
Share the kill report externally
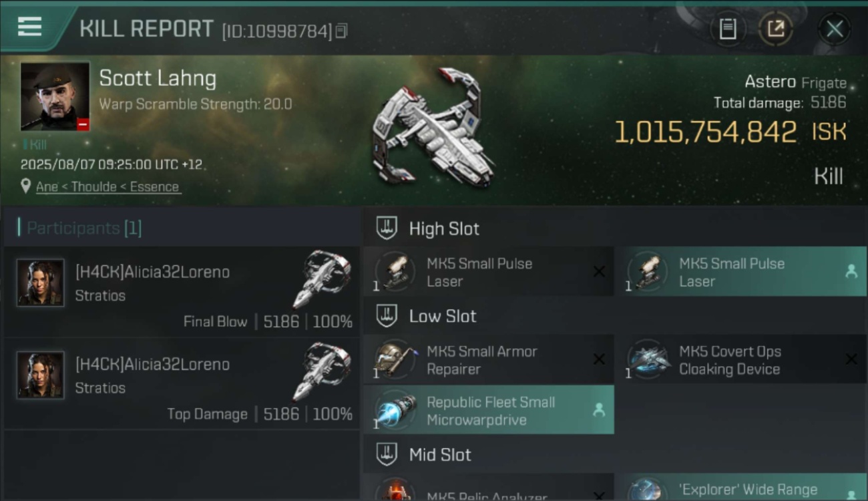[x=775, y=29]
